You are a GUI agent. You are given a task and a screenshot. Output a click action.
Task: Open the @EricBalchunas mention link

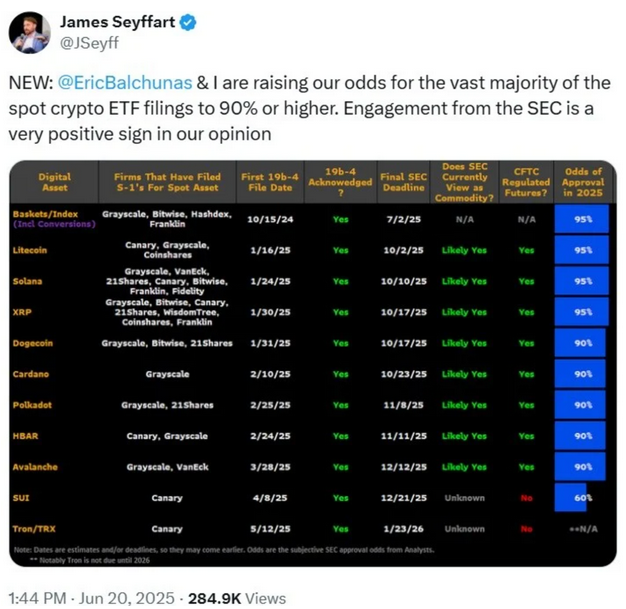[x=125, y=83]
